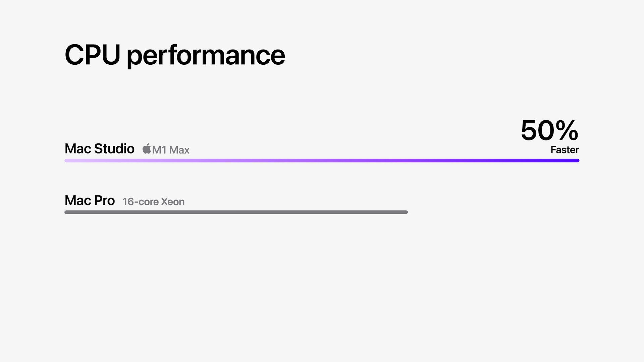Select the Faster caption under 50%
Screen dimensions: 644x362
[565, 150]
